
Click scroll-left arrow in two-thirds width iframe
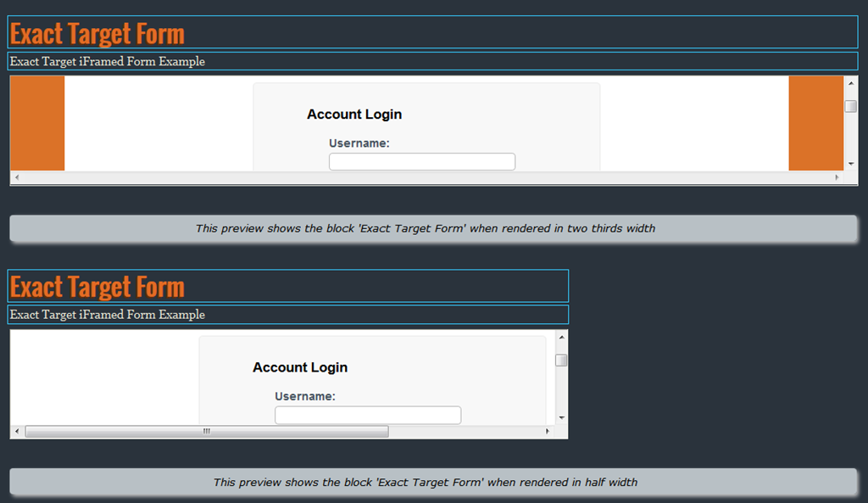[17, 177]
